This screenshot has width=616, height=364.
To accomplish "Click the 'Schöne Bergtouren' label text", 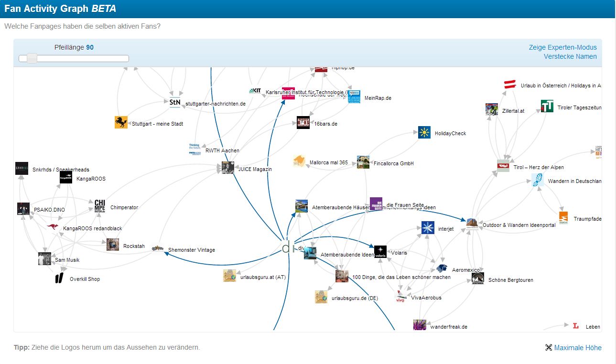I will point(510,280).
